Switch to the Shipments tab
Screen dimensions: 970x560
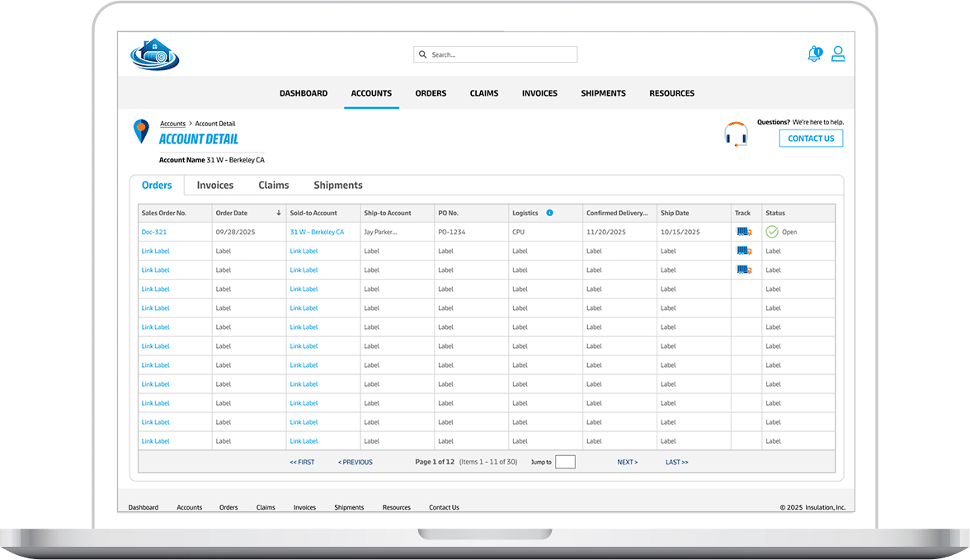337,186
